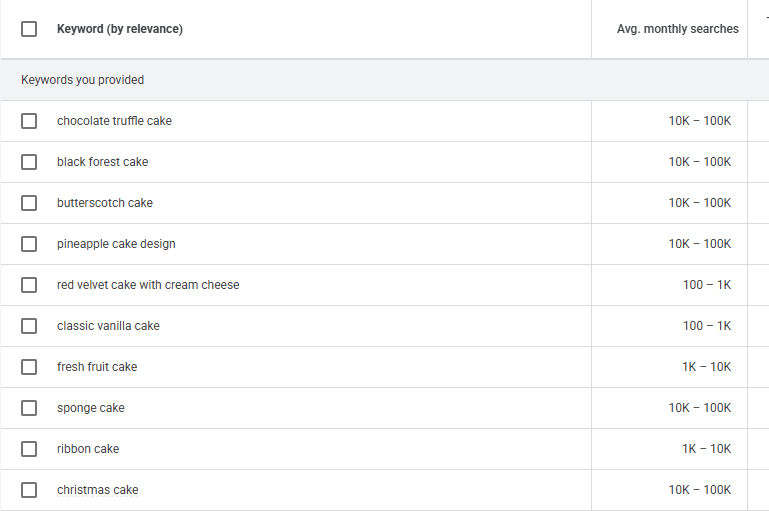Click the keyword text ribbon cake
769x511 pixels.
(88, 449)
